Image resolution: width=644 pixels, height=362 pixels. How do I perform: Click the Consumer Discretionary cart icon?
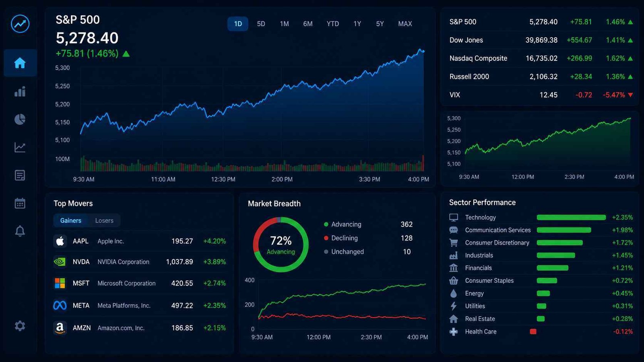pyautogui.click(x=454, y=243)
